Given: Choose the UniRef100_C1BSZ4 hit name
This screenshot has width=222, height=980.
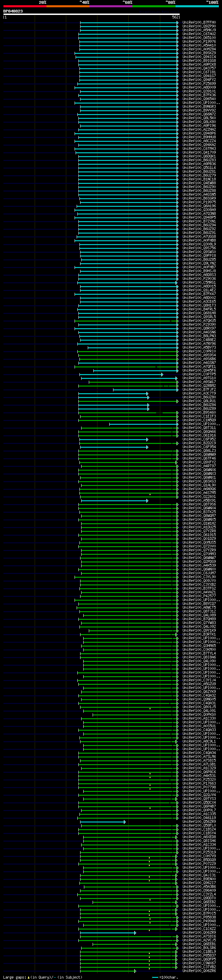Looking at the screenshot, I should [199, 829].
